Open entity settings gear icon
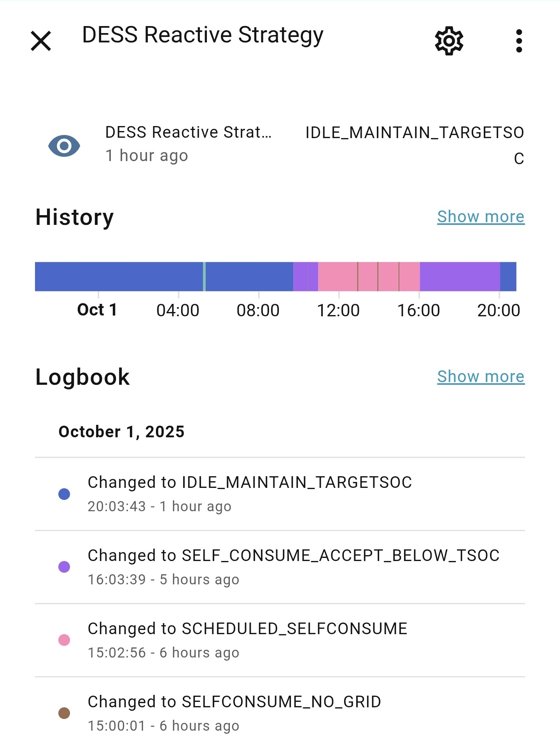560x747 pixels. click(x=449, y=41)
